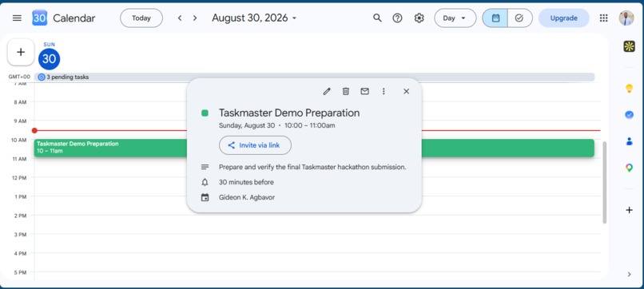
Task: Click Invite via link button
Action: click(x=255, y=145)
